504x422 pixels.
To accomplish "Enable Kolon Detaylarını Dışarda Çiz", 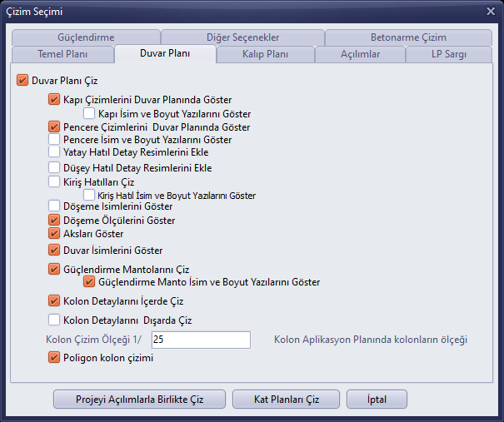I will 54,320.
